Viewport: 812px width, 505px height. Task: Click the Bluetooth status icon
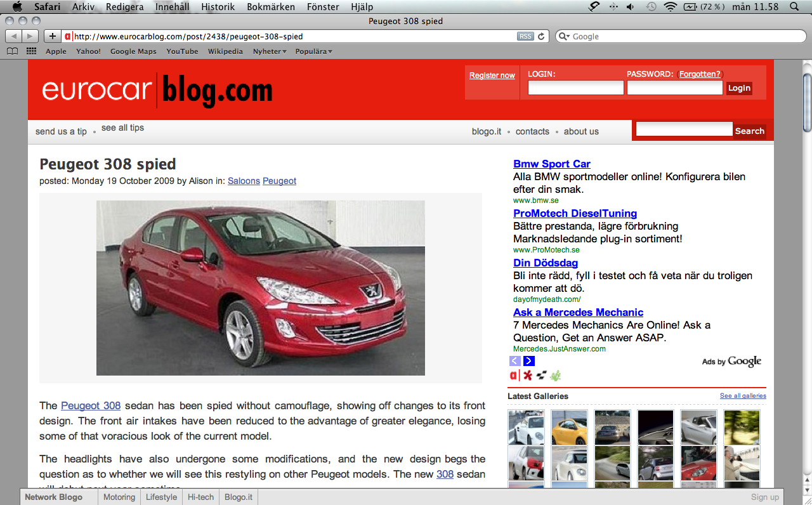click(x=613, y=7)
